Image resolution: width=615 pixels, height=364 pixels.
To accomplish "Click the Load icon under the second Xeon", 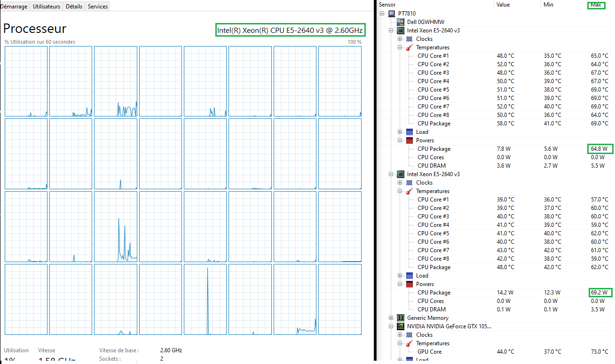I will click(x=409, y=276).
